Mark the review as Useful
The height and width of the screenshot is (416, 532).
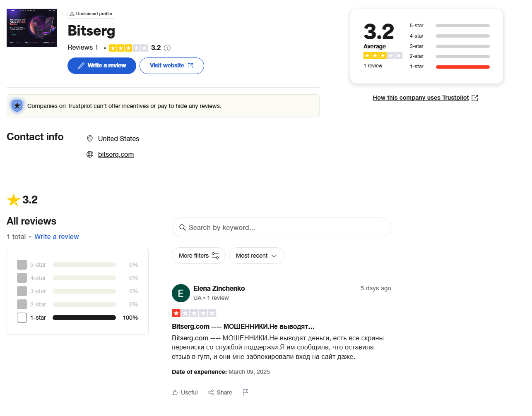pos(185,392)
